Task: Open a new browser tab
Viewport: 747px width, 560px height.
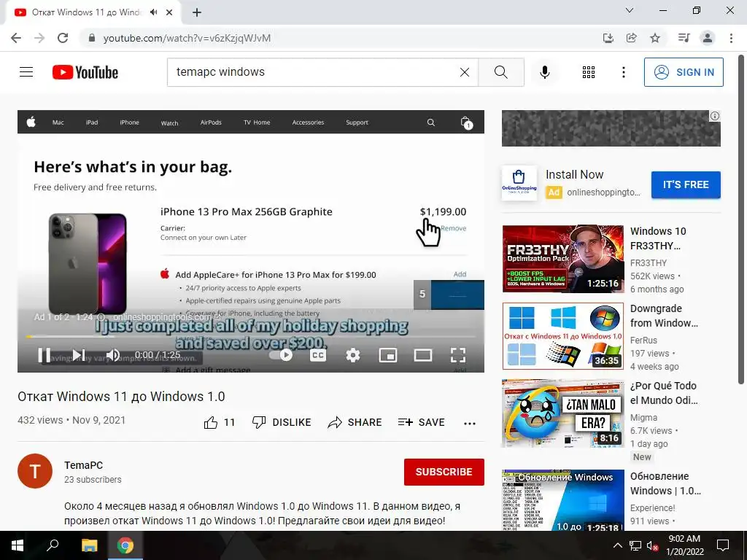Action: [197, 12]
